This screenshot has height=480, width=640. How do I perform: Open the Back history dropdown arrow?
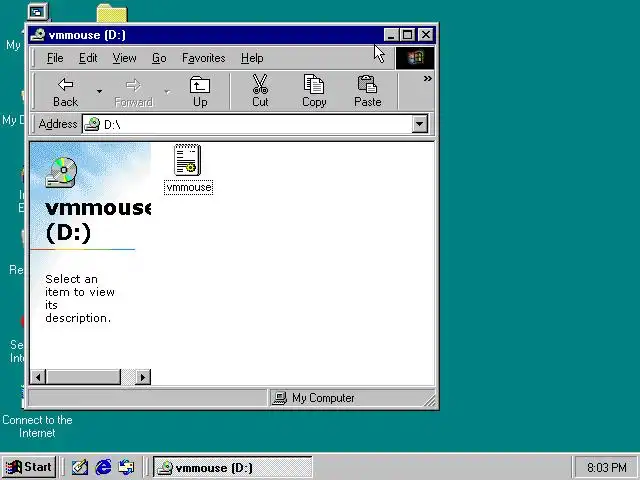click(99, 92)
